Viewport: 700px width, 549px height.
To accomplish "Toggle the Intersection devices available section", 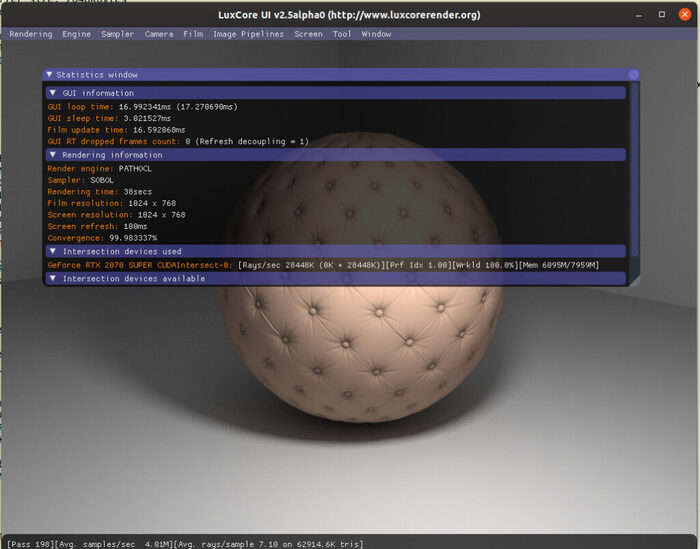I will point(54,279).
